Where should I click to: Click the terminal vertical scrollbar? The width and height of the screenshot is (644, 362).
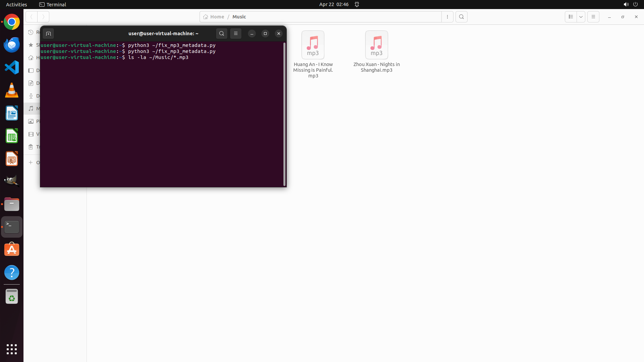coord(284,114)
